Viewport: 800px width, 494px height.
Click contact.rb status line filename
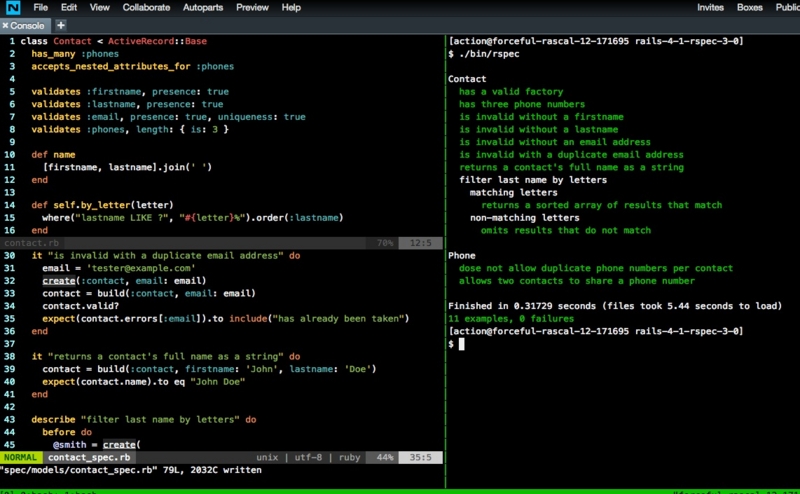31,243
